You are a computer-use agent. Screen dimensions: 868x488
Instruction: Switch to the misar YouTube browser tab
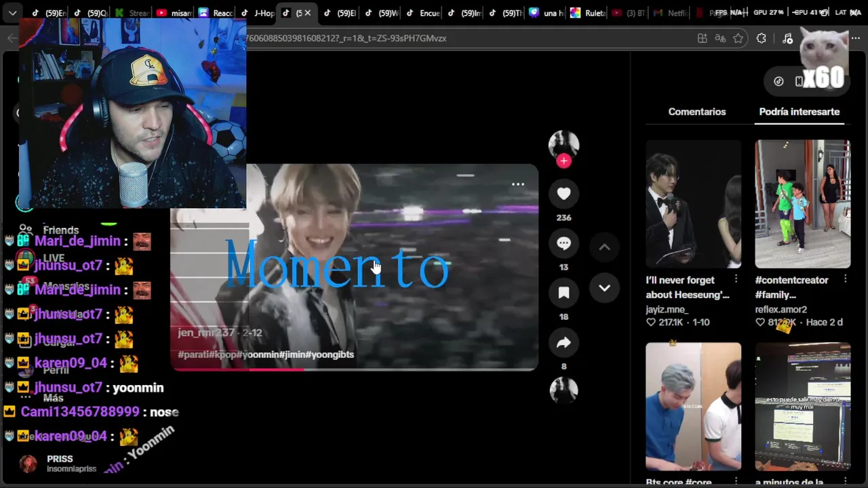click(174, 13)
